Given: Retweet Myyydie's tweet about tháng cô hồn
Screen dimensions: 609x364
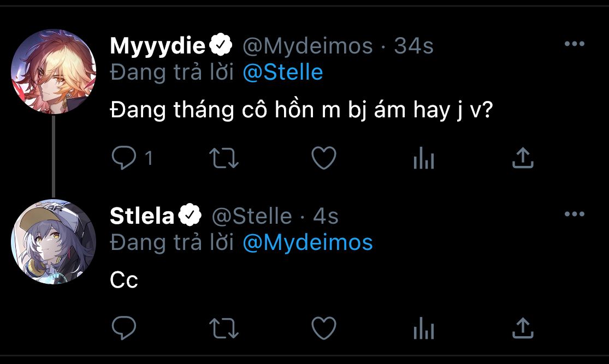Looking at the screenshot, I should coord(223,159).
